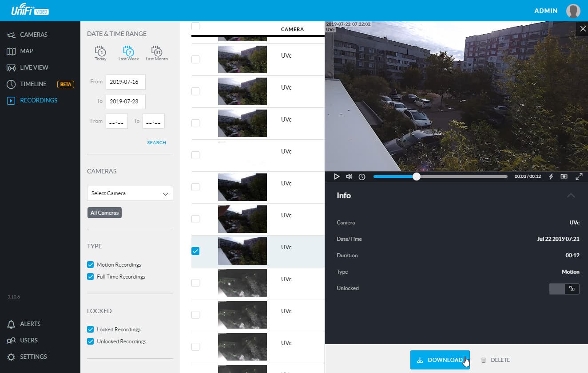Image resolution: width=588 pixels, height=373 pixels.
Task: Toggle the Locked Recordings checkbox
Action: tap(91, 330)
